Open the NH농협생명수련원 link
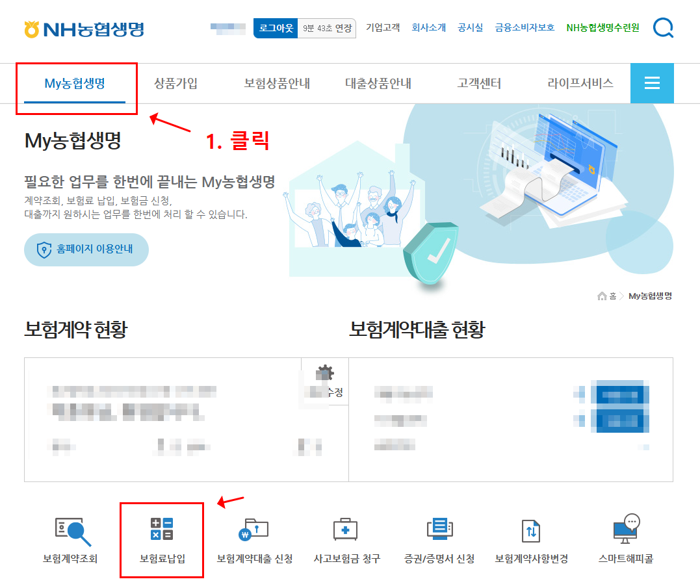This screenshot has height=588, width=700. tap(603, 28)
